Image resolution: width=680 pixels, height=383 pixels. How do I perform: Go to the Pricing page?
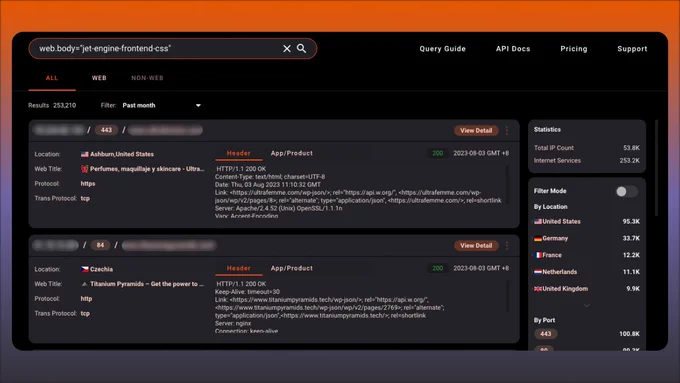(x=574, y=49)
